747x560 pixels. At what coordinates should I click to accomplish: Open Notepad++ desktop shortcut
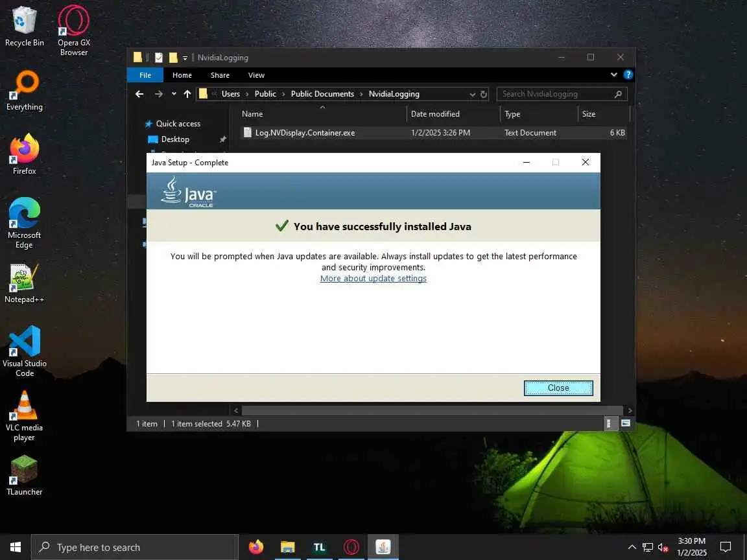pos(24,283)
